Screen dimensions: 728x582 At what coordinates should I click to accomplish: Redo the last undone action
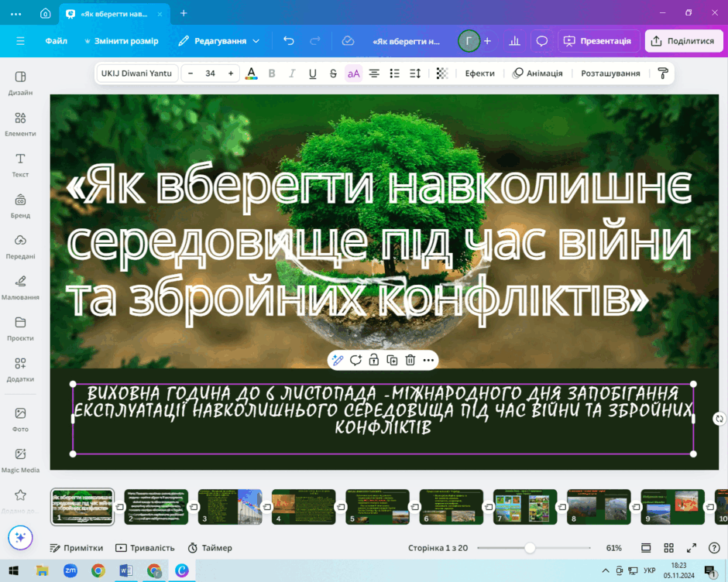(314, 41)
